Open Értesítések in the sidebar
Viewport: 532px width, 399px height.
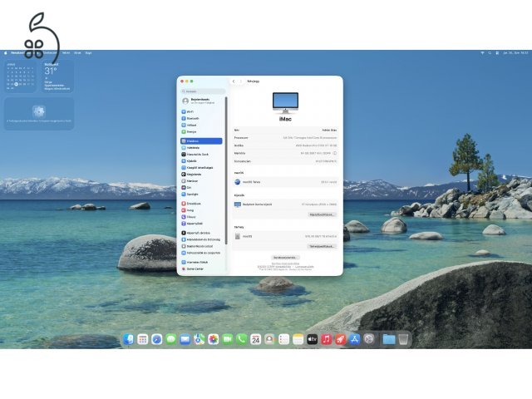(201, 204)
